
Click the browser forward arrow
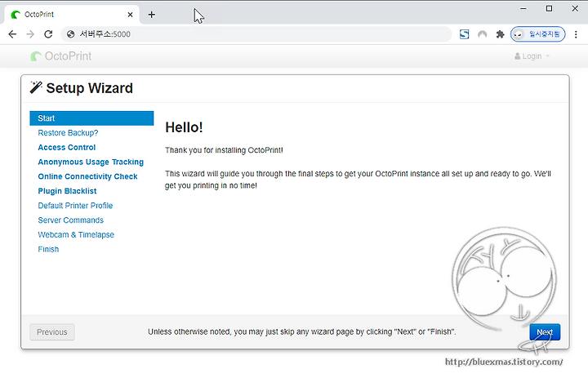point(30,34)
